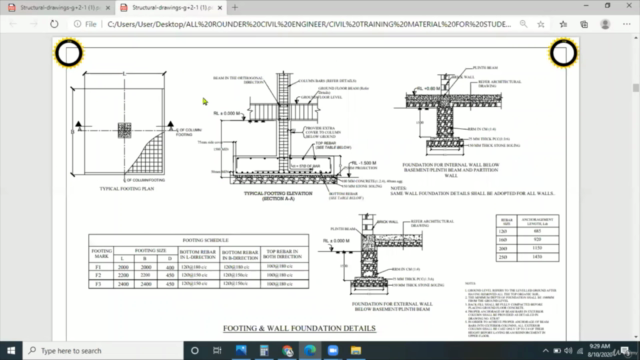Click the vertical scrollbar thumb

tap(636, 88)
